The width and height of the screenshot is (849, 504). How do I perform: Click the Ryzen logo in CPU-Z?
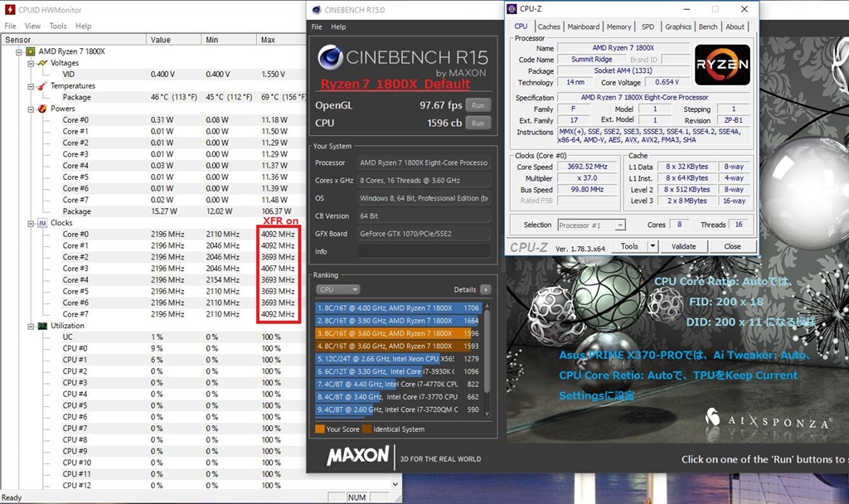[x=722, y=65]
